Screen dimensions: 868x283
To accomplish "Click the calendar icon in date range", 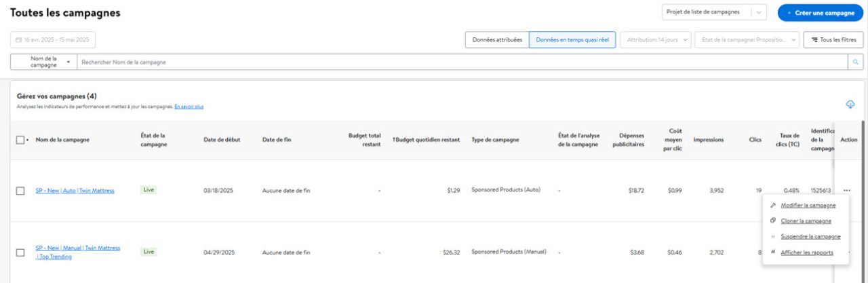I will click(x=18, y=40).
